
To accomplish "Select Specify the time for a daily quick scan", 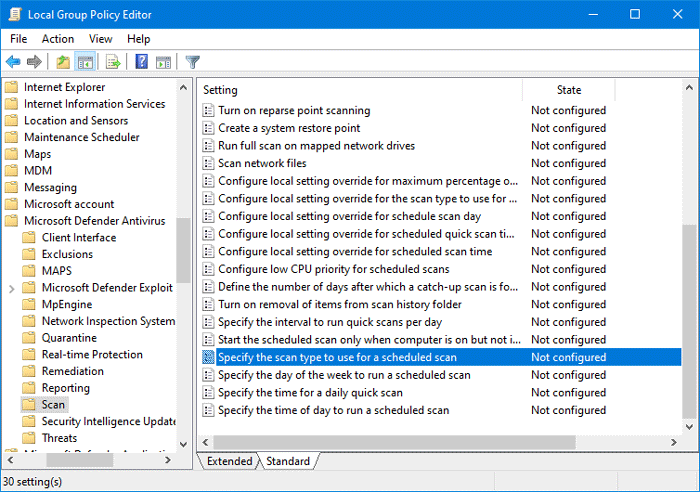I will 310,392.
